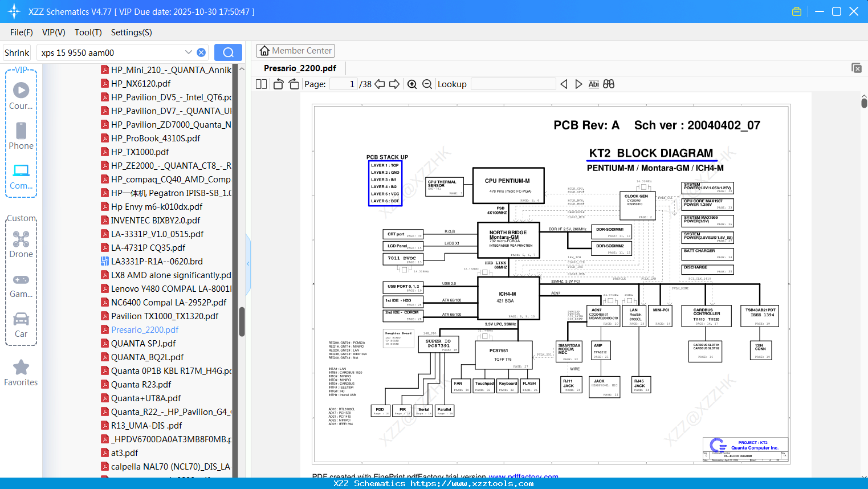Click the binoculars search icon

point(609,84)
